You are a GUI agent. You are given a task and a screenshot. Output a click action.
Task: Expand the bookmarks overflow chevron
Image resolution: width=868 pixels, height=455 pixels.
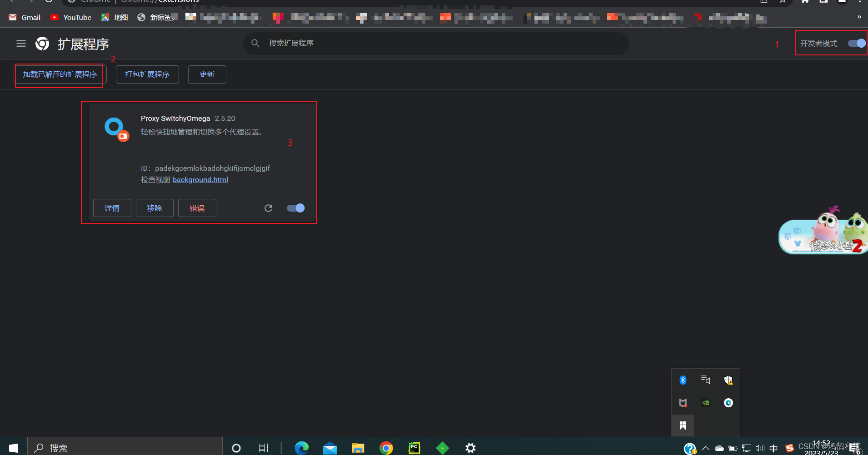point(859,17)
